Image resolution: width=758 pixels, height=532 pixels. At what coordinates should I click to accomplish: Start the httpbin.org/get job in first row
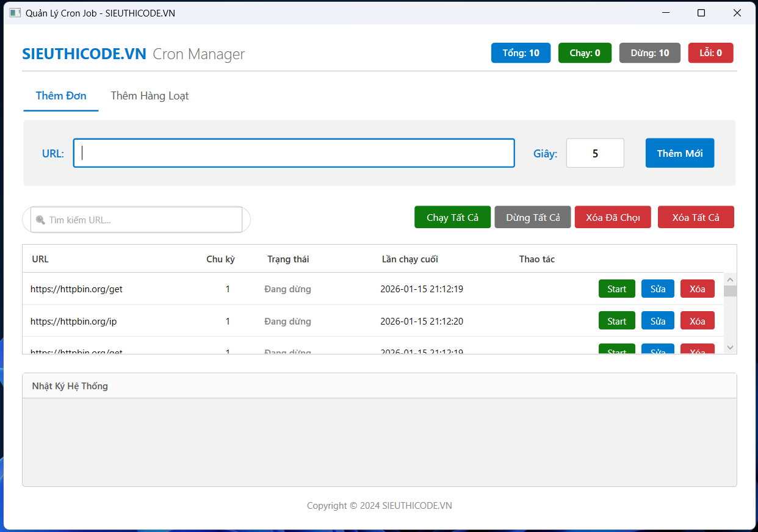click(616, 289)
